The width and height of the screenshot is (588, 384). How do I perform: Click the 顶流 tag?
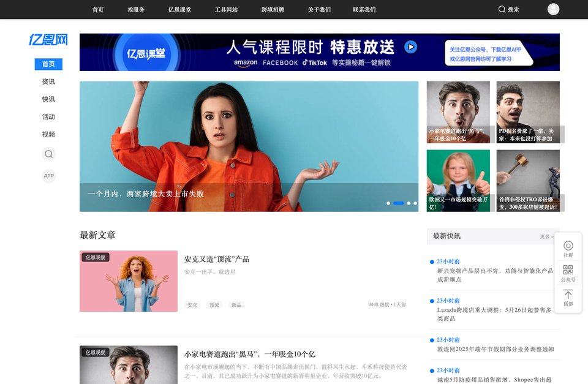(x=214, y=305)
